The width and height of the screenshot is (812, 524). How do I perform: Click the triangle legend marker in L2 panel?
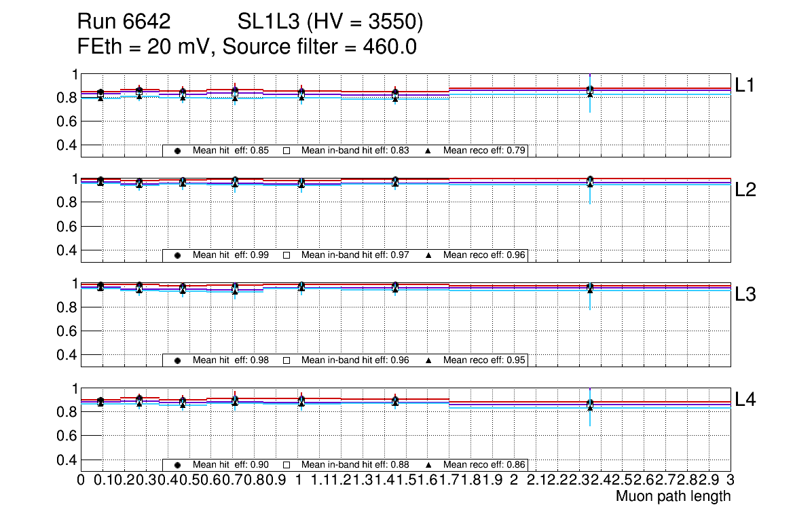point(428,255)
